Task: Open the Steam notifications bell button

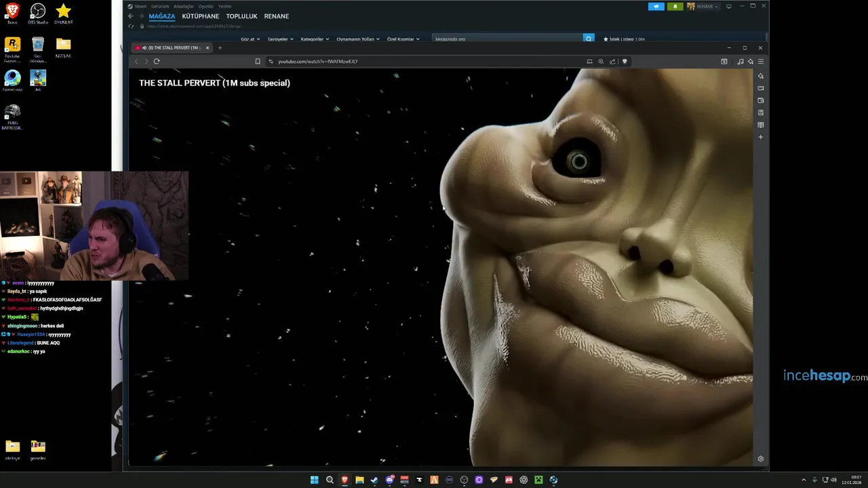Action: [675, 6]
